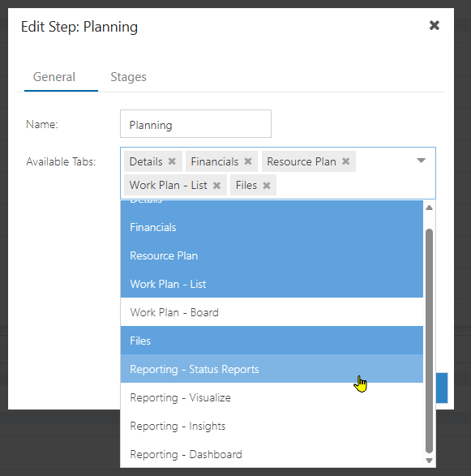Click the dropdown list scroll up arrow
Viewport: 471px width, 476px height.
(x=429, y=208)
